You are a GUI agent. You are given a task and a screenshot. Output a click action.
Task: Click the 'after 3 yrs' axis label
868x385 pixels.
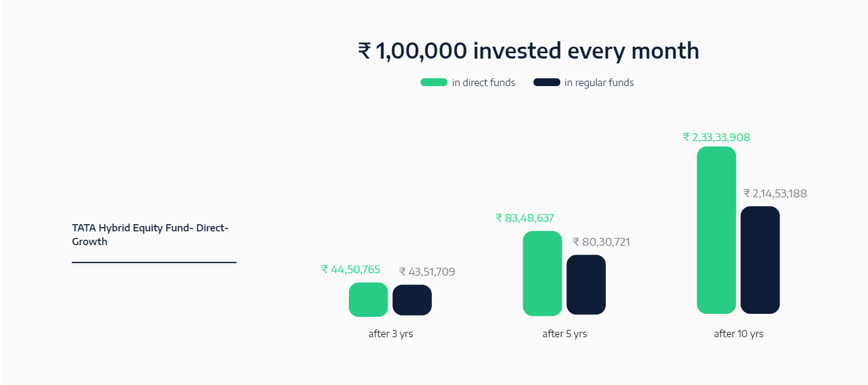tap(391, 334)
